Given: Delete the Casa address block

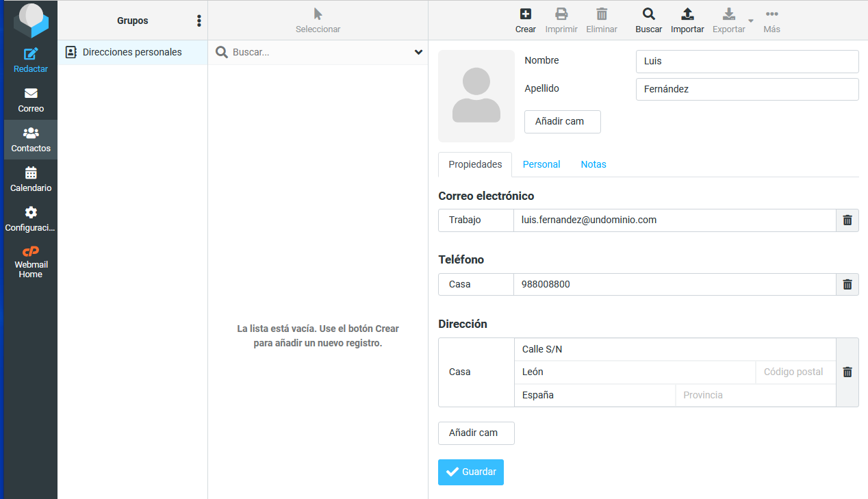Looking at the screenshot, I should (x=847, y=372).
